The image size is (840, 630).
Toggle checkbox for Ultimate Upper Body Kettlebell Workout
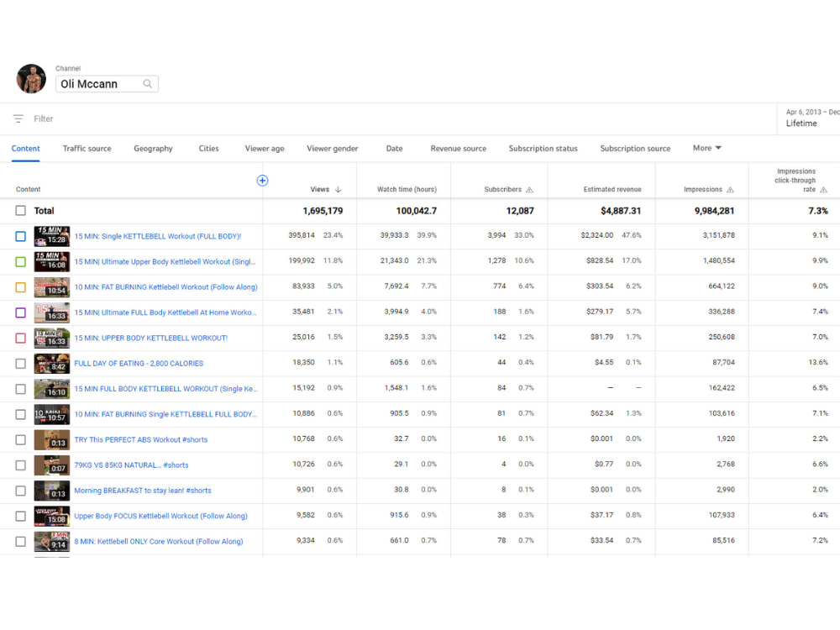(20, 261)
